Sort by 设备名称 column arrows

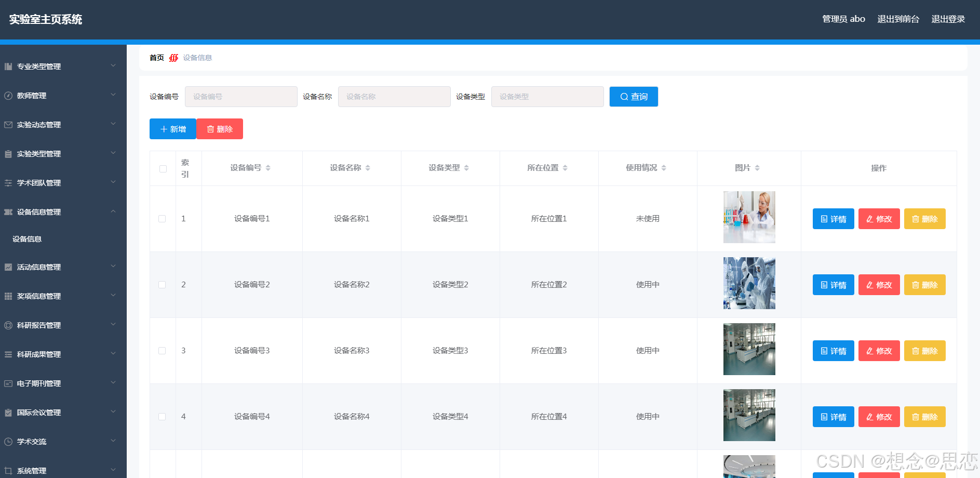pos(368,168)
